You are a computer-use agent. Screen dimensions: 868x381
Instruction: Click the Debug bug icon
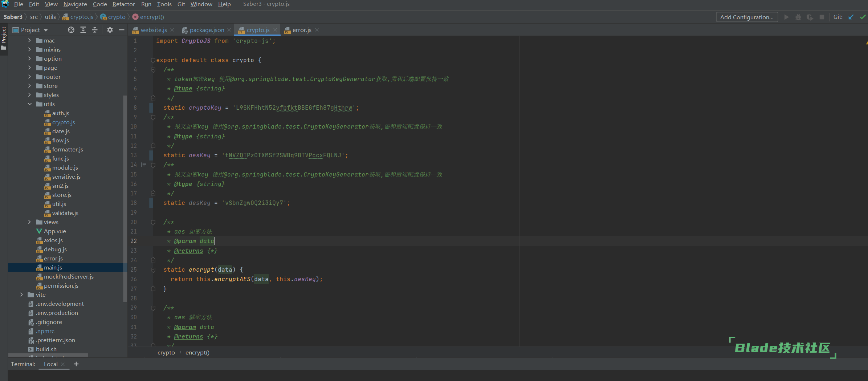click(x=798, y=17)
